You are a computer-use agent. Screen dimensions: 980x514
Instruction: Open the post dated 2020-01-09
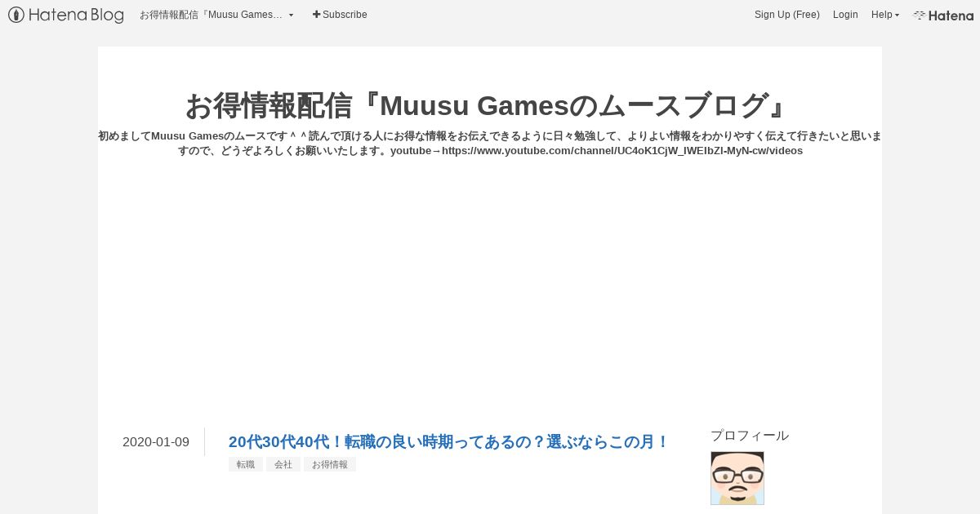(x=156, y=442)
